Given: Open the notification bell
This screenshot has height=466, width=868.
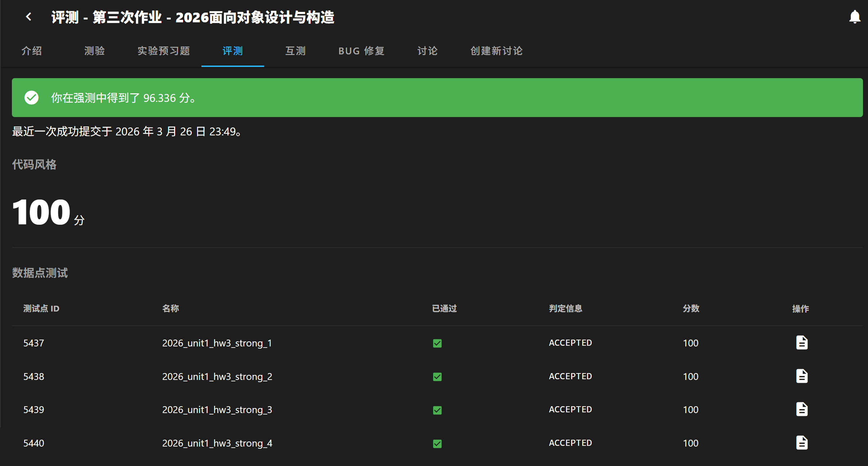Looking at the screenshot, I should [x=854, y=17].
